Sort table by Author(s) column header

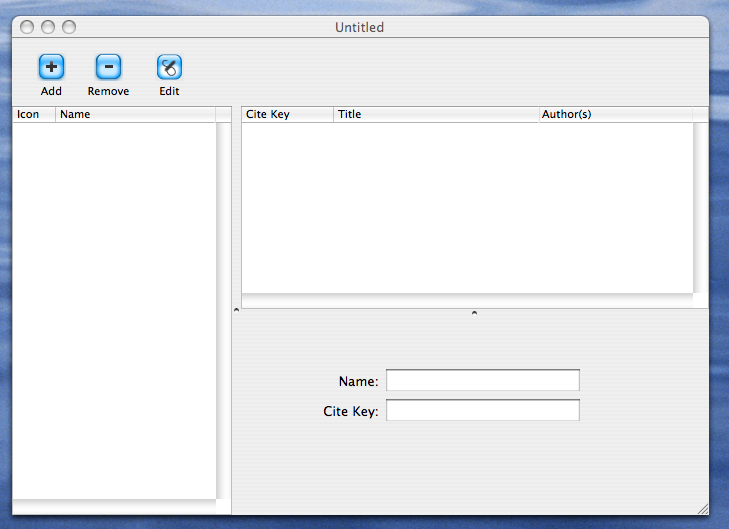pyautogui.click(x=616, y=114)
